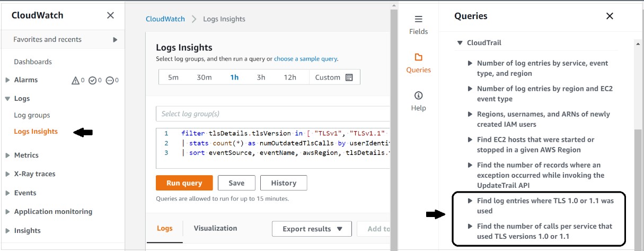644x251 pixels.
Task: Open the Help info icon
Action: pyautogui.click(x=418, y=96)
